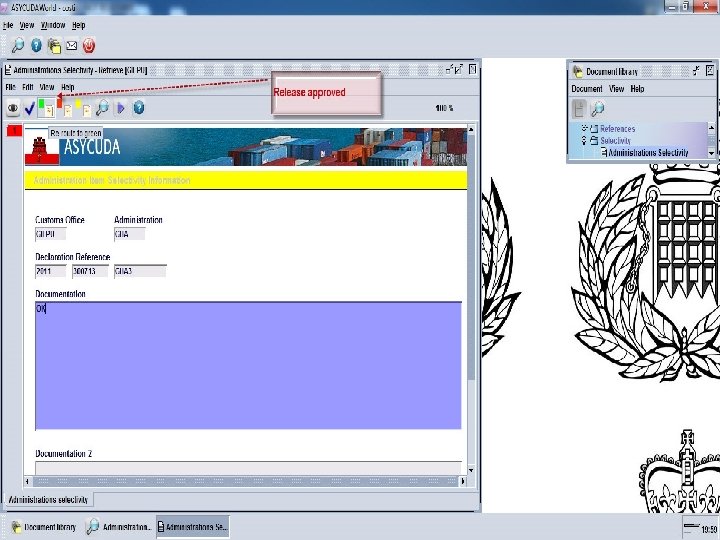Click Document library tree scroll up arrow
Viewport: 720px width, 540px height.
pyautogui.click(x=712, y=127)
